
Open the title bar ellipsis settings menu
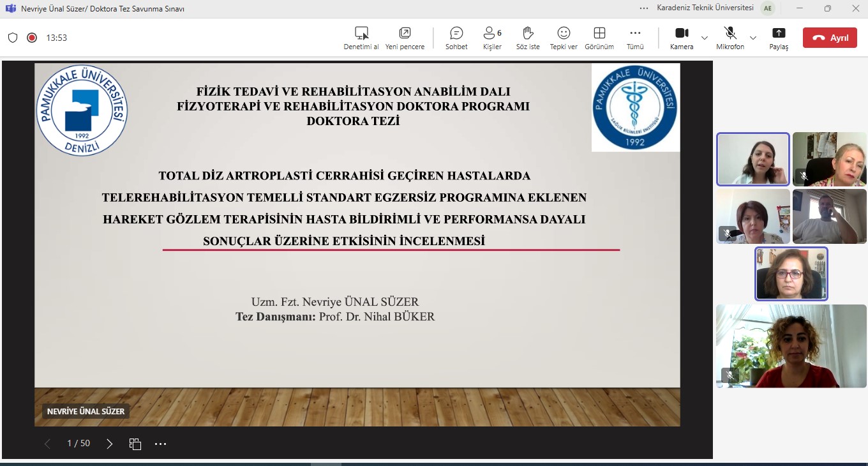644,8
